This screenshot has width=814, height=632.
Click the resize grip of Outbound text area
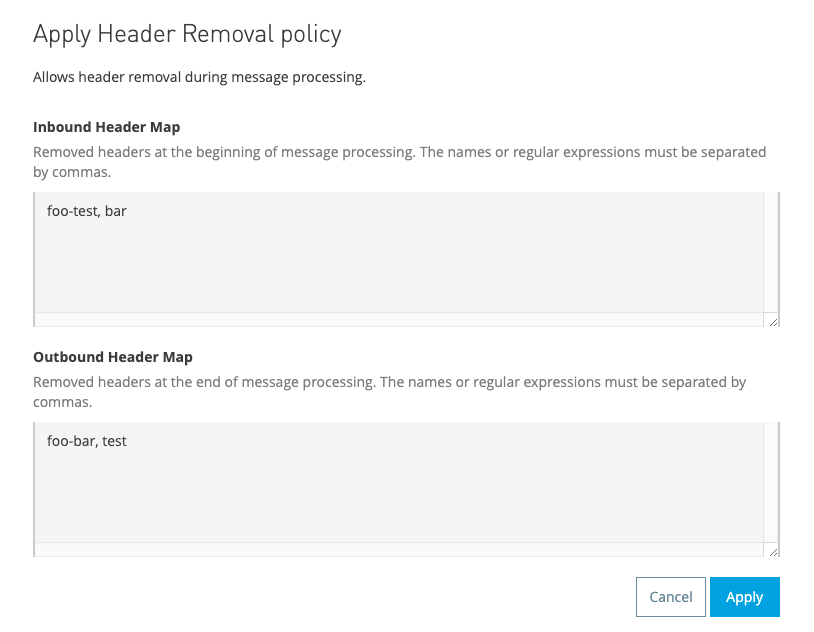(773, 551)
